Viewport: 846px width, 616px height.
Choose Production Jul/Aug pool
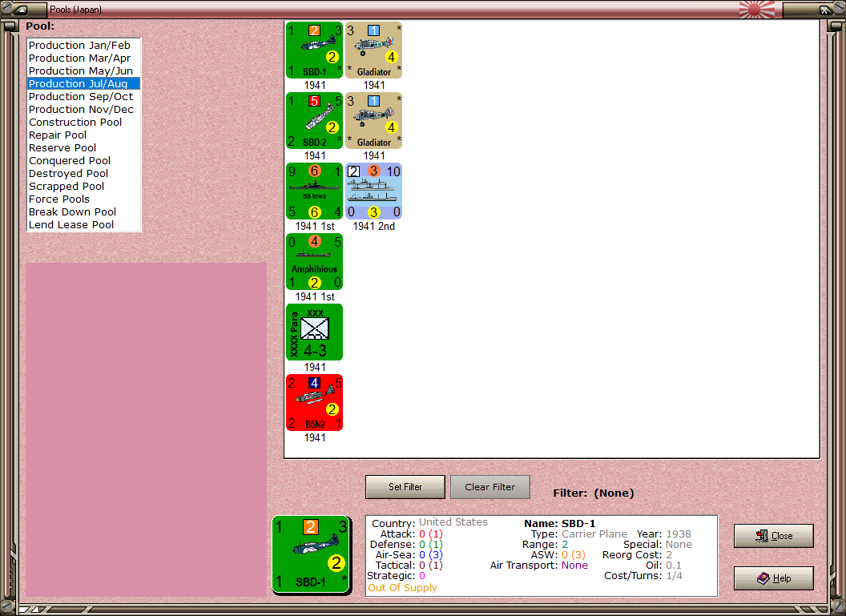pos(83,83)
